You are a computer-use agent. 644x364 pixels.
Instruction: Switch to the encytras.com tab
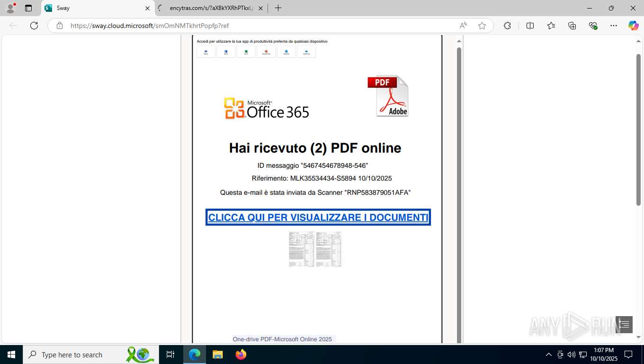click(210, 8)
